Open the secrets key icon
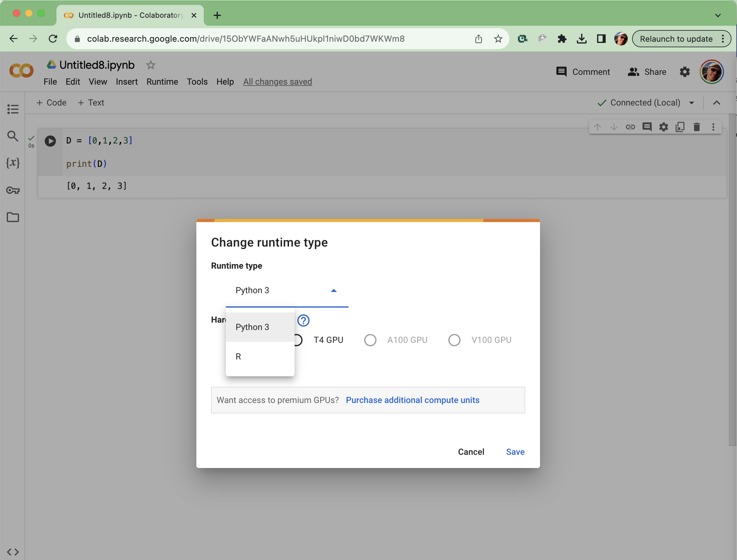The width and height of the screenshot is (737, 560). (13, 190)
